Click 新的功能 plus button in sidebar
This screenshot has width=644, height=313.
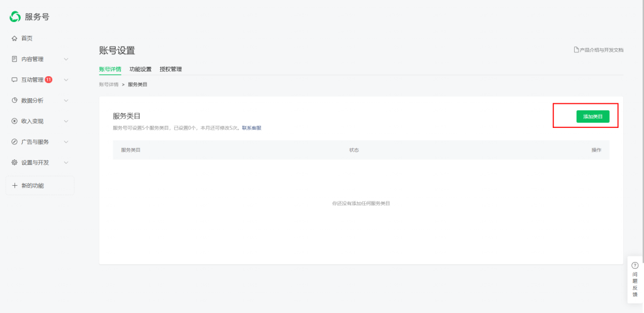coord(39,185)
